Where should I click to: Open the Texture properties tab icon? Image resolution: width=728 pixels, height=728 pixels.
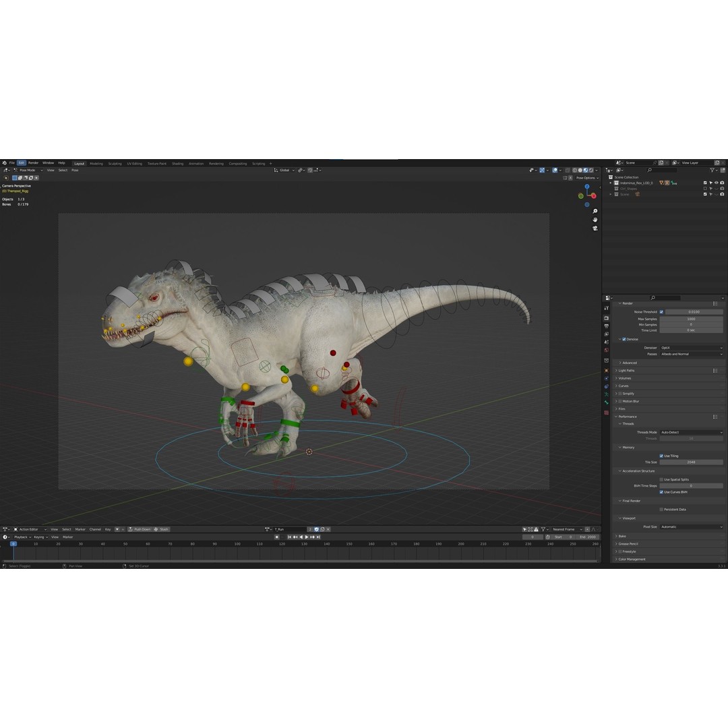[607, 413]
